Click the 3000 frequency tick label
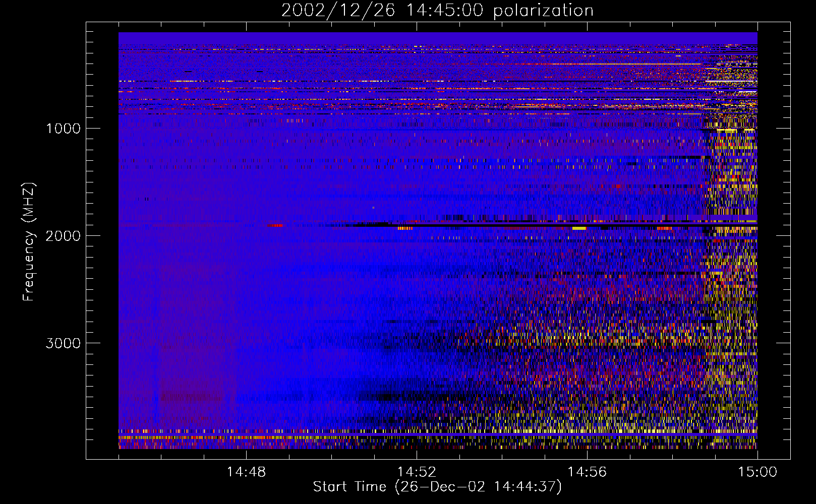Screen dimensions: 816x504 coord(63,343)
